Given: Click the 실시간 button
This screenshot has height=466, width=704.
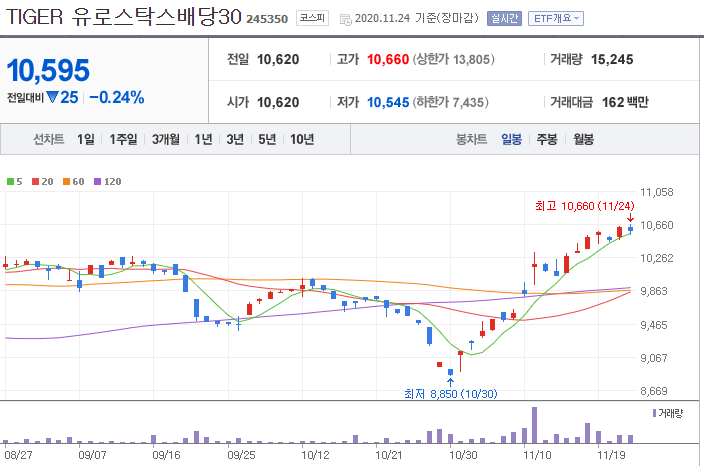Looking at the screenshot, I should 504,18.
